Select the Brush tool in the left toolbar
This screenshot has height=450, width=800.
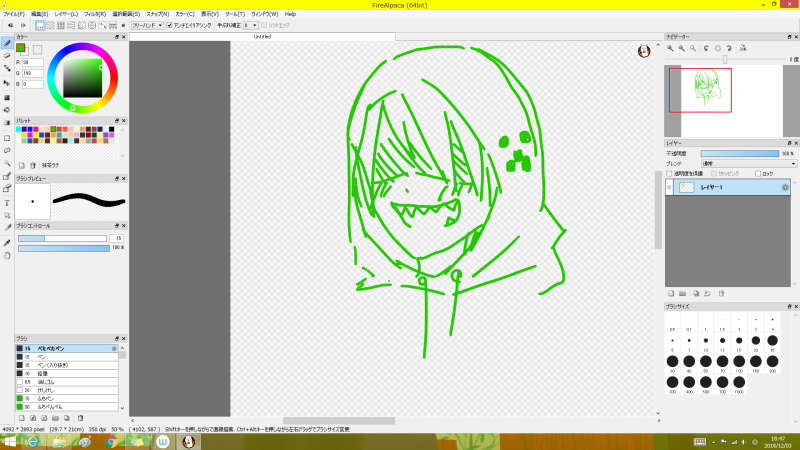(7, 43)
